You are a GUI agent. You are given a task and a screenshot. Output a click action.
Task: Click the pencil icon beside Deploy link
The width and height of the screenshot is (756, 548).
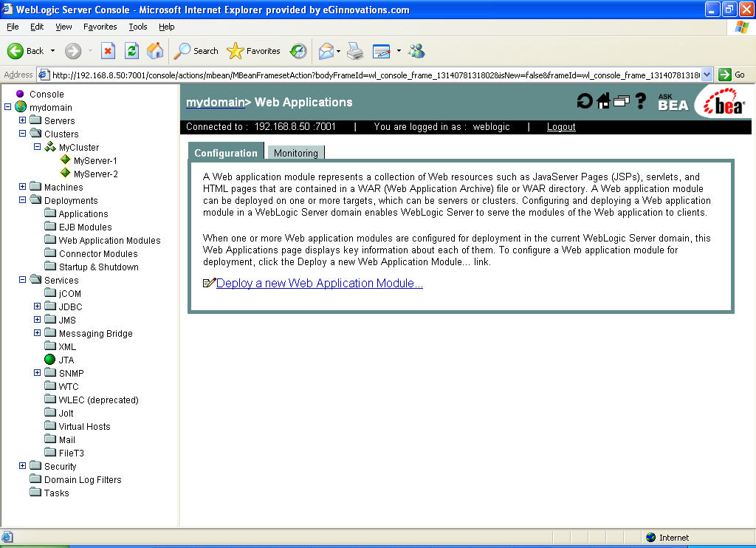209,283
